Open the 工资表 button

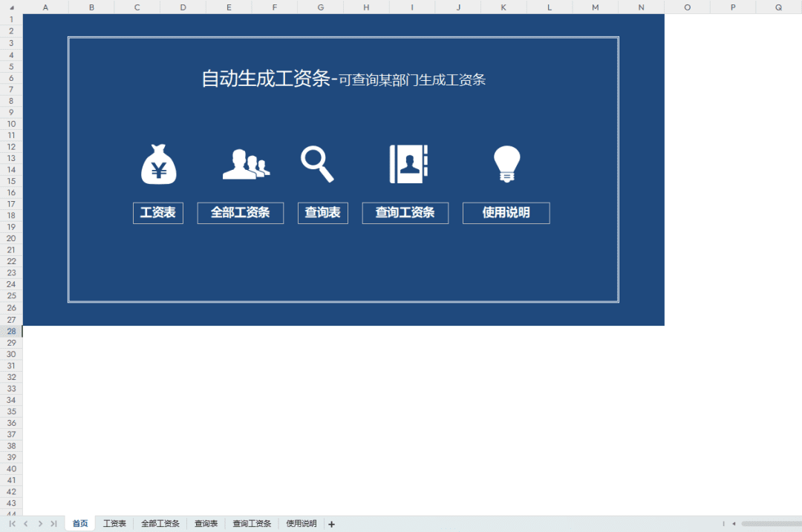[x=158, y=213]
